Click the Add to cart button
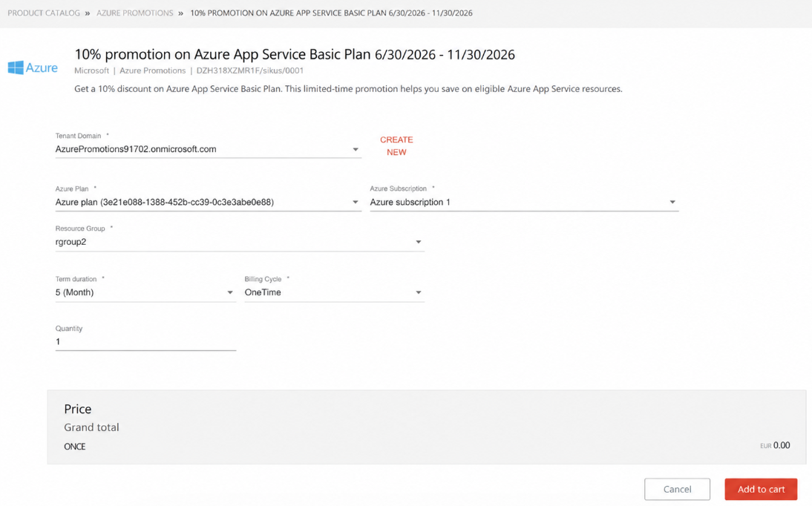The image size is (812, 506). 761,490
